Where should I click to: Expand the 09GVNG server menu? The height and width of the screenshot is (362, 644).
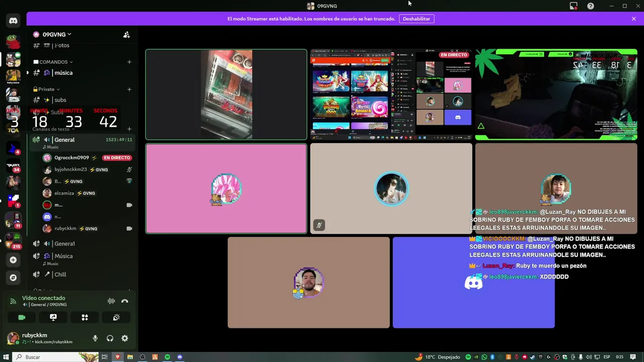[56, 35]
